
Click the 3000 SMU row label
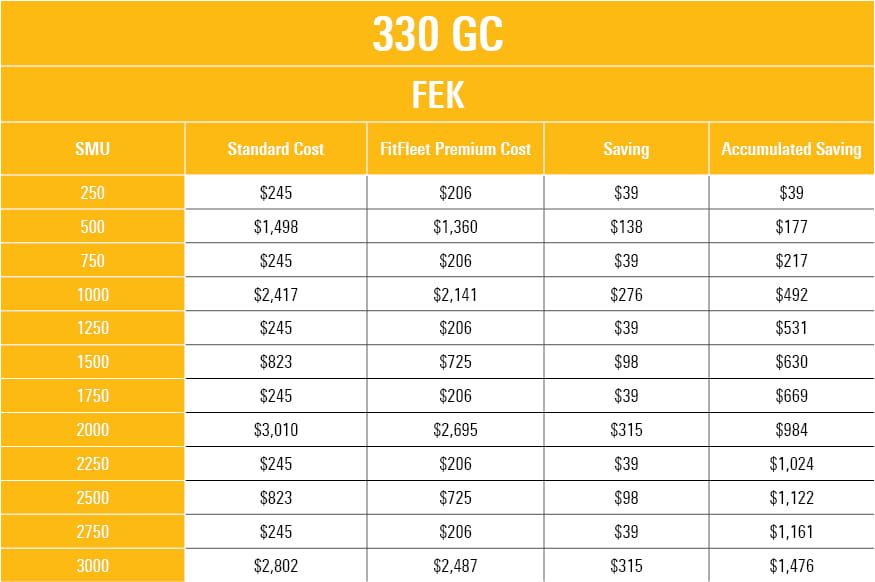click(x=93, y=566)
